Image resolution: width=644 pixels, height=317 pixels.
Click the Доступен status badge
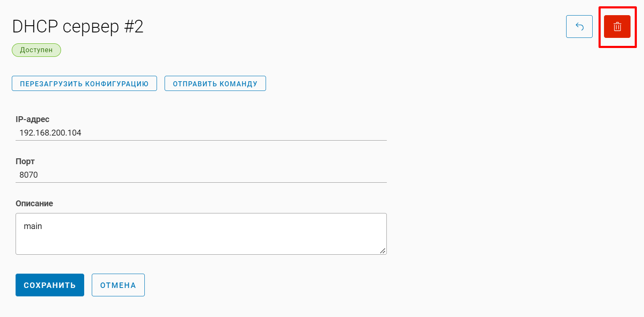(36, 50)
